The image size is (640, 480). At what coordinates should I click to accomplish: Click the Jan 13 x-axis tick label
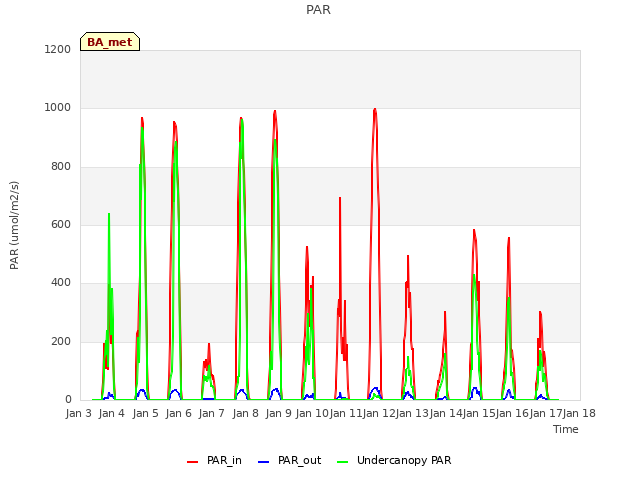(x=413, y=413)
